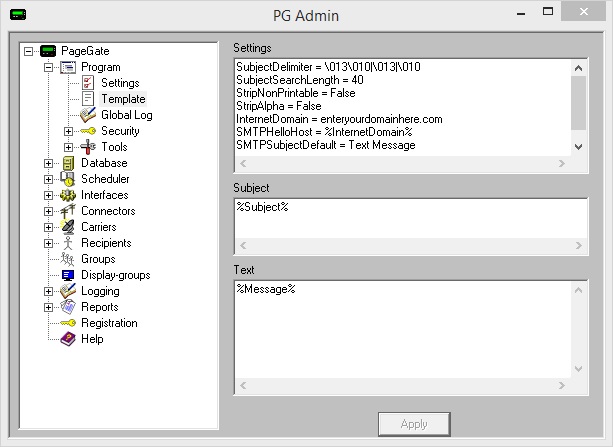Click Settings box scroll up arrow
Screen dimensions: 613x447
[579, 68]
